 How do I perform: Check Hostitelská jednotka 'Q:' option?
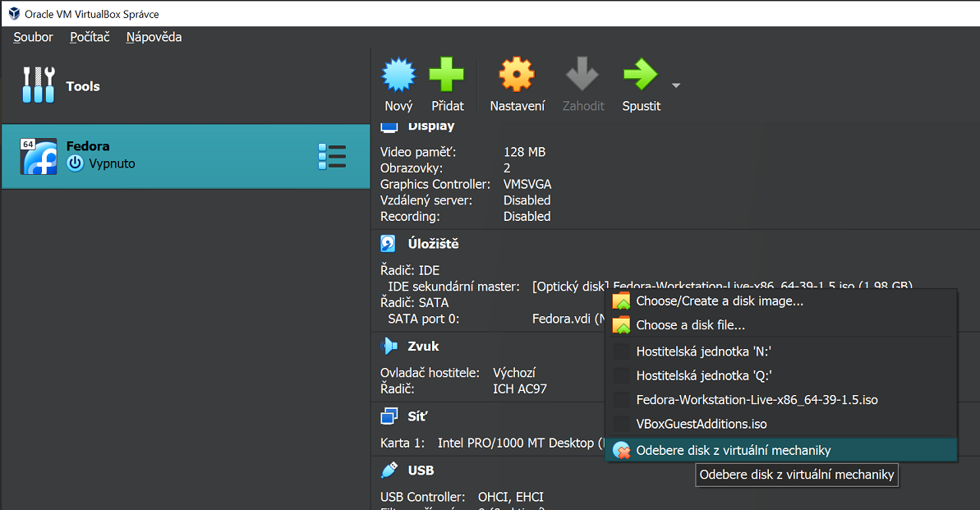coord(781,375)
